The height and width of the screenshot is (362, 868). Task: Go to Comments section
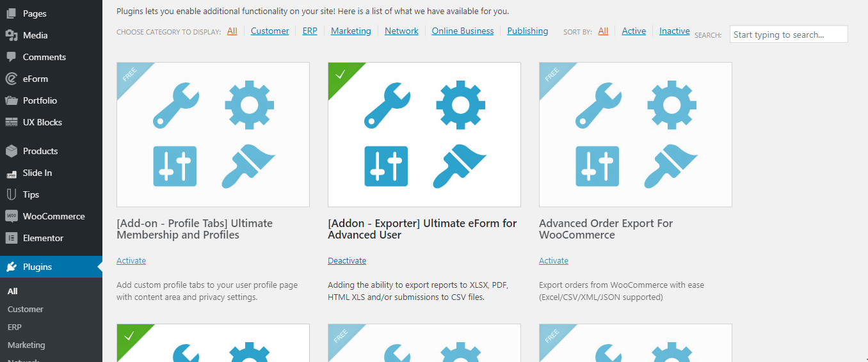click(x=51, y=57)
